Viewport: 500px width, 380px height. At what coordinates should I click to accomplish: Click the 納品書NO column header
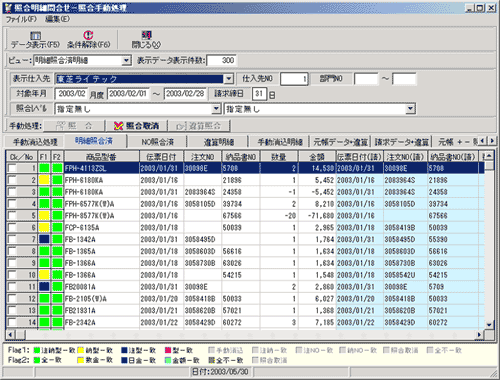(x=241, y=157)
